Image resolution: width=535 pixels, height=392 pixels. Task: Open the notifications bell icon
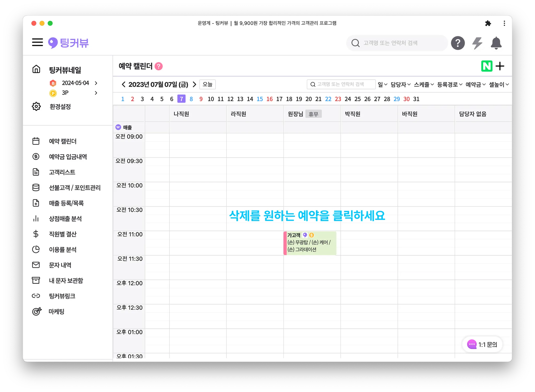(x=496, y=43)
